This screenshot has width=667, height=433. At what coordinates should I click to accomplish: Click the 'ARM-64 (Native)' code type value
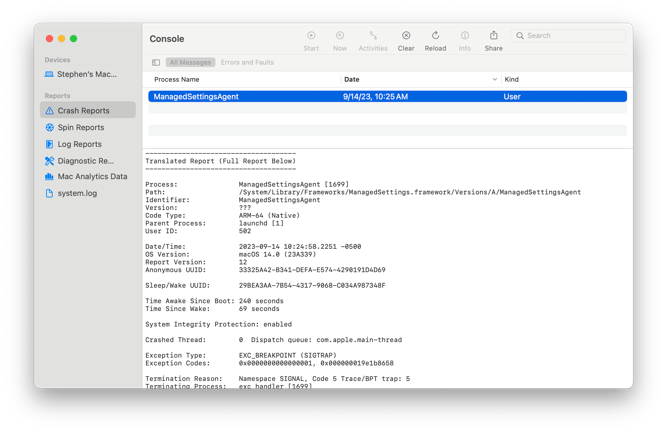point(269,216)
